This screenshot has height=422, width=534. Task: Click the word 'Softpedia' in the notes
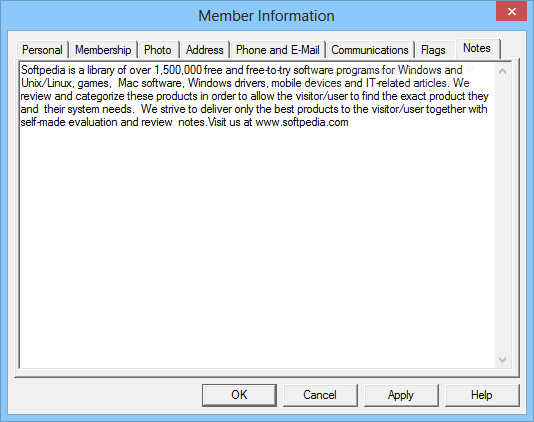pyautogui.click(x=43, y=70)
